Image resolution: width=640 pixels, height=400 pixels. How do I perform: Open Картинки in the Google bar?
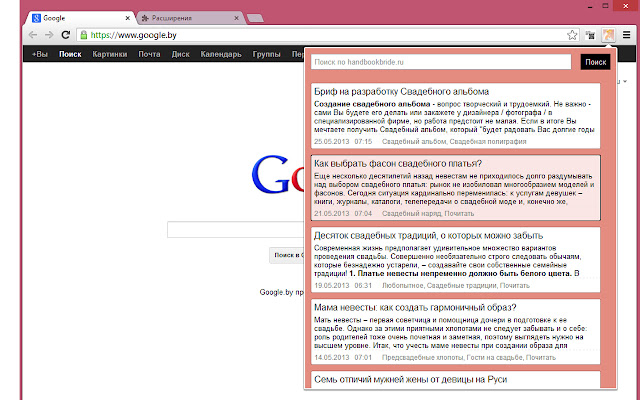110,54
